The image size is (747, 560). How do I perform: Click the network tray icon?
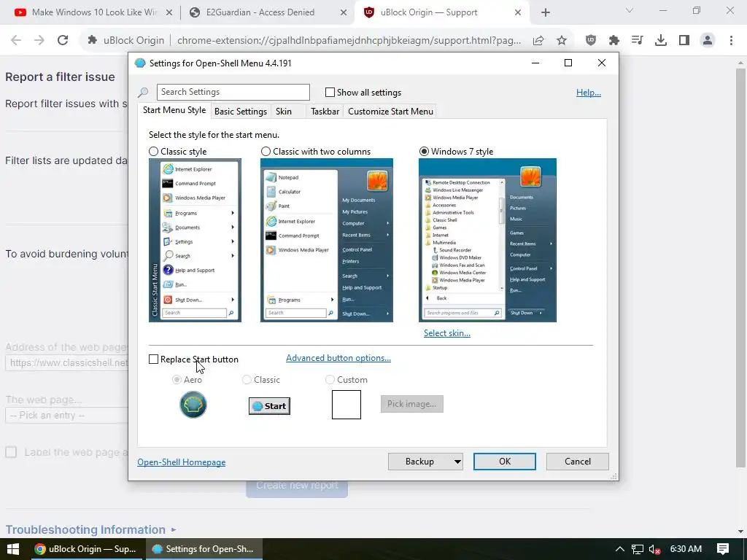(x=638, y=549)
